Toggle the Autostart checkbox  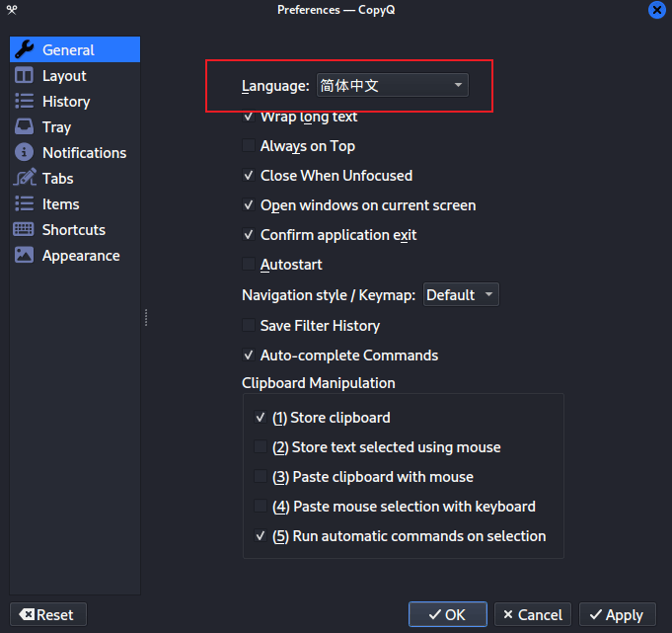tap(249, 265)
